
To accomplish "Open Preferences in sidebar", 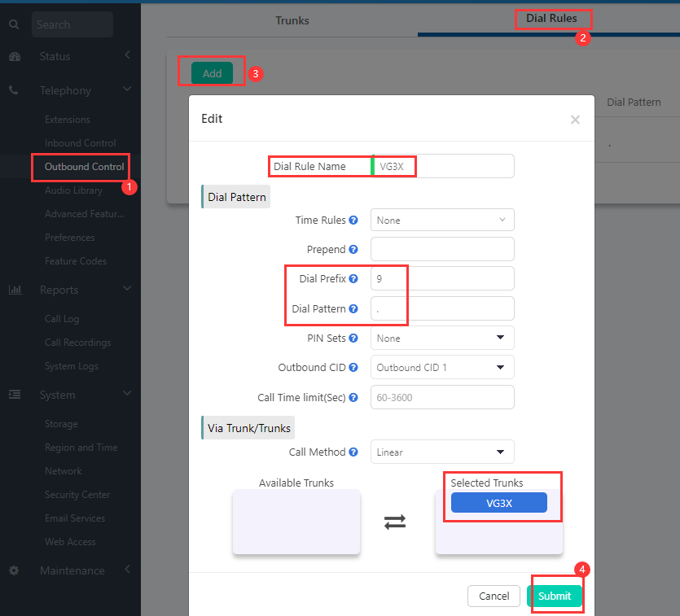I will pos(69,238).
